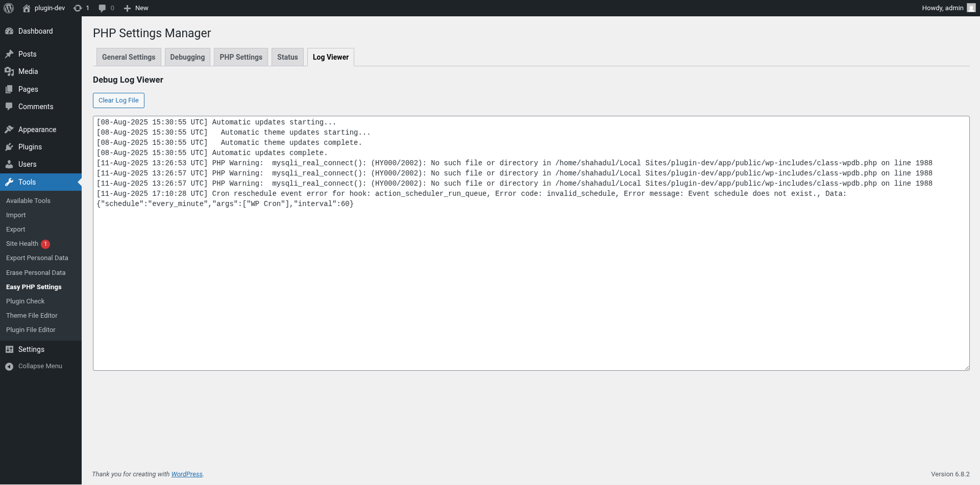Click the Dashboard gauge icon
Viewport: 980px width, 485px height.
point(9,31)
